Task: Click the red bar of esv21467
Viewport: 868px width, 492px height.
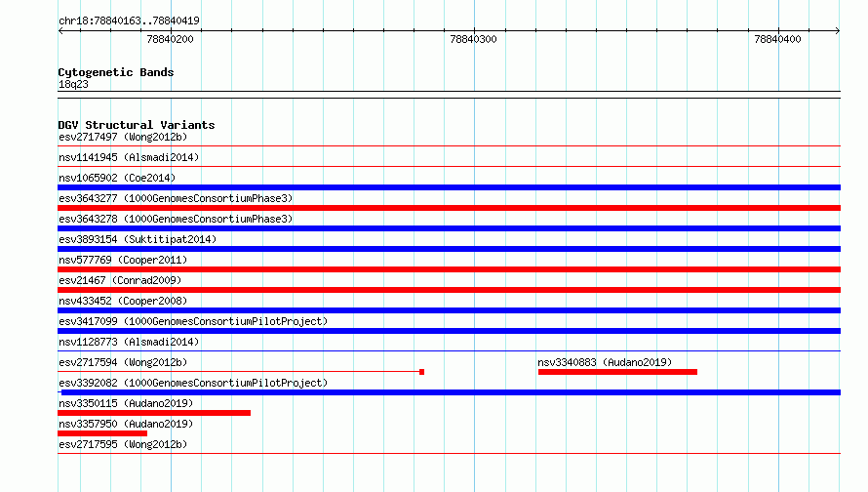Action: pyautogui.click(x=449, y=290)
